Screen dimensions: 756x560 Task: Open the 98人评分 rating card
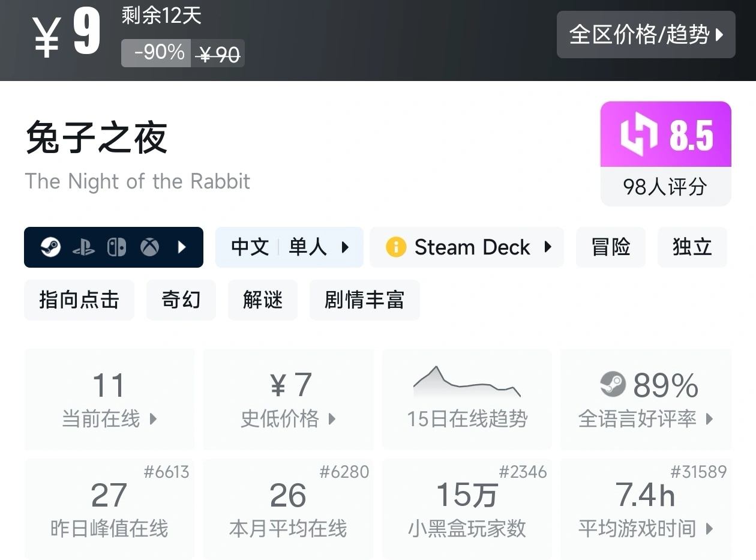665,187
